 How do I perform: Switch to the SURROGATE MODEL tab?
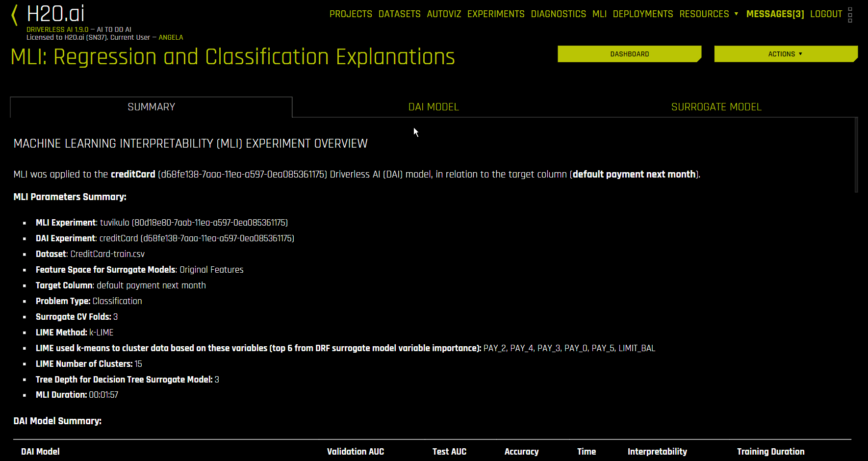[x=716, y=107]
